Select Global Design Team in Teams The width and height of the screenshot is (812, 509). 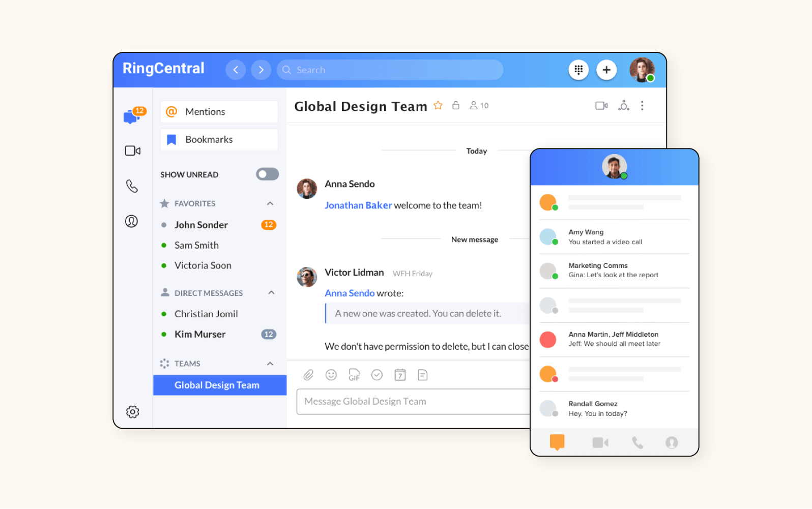(220, 385)
